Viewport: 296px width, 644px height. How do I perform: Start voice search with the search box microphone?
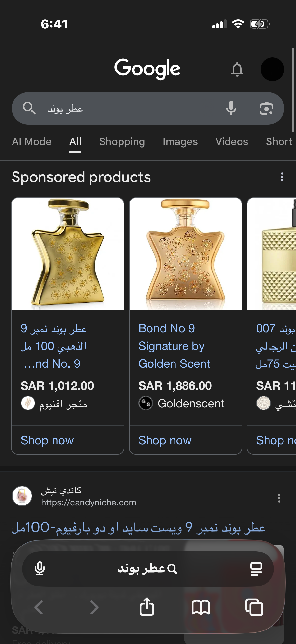pos(231,108)
